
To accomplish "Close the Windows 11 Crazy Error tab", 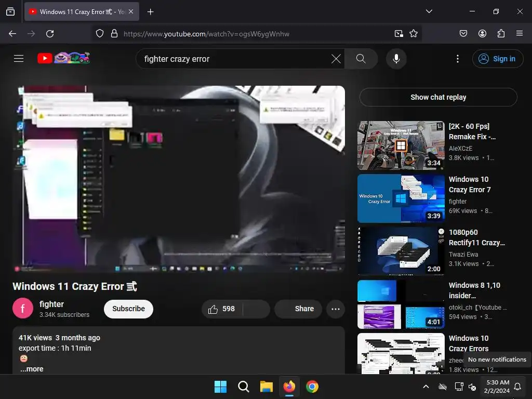I will point(131,11).
